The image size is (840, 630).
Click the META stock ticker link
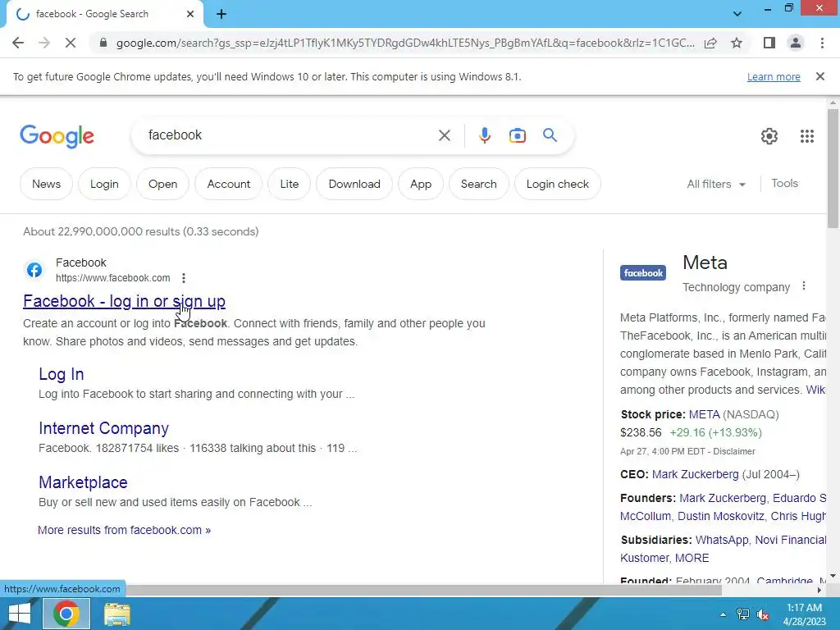pos(705,414)
